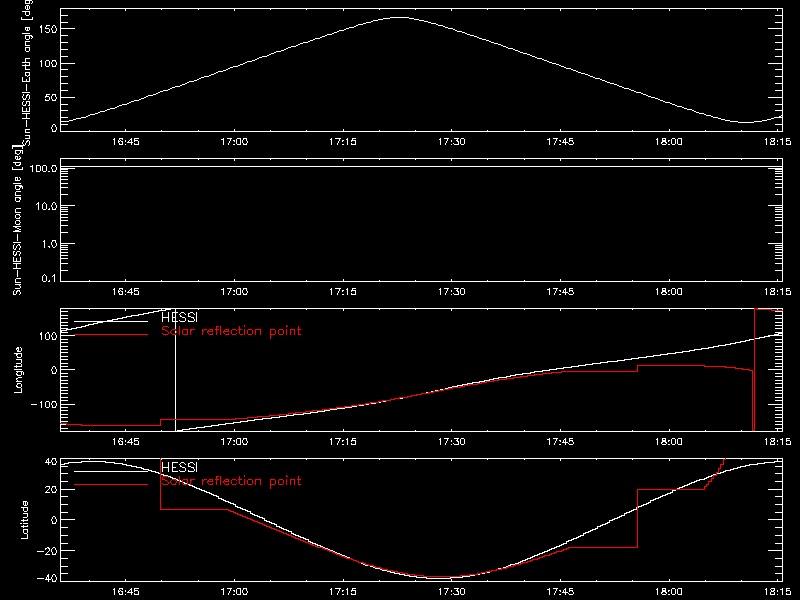The width and height of the screenshot is (800, 600).
Task: Click 17:30 under the Earth angle plot
Action: pyautogui.click(x=452, y=142)
